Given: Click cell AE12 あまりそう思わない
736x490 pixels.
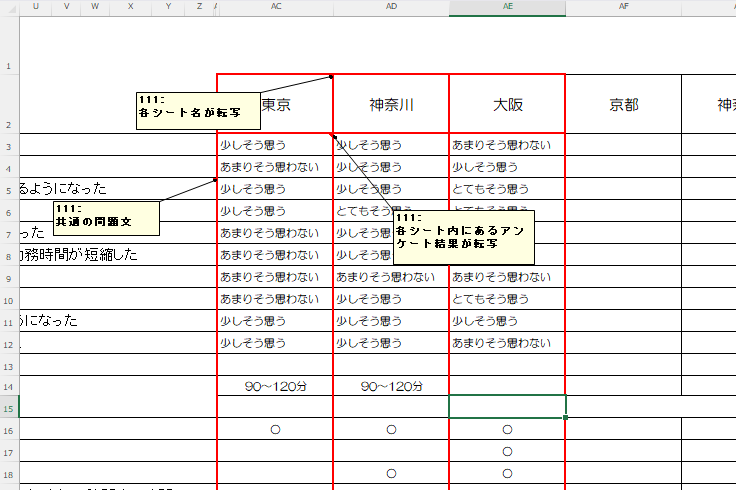Looking at the screenshot, I should 507,343.
